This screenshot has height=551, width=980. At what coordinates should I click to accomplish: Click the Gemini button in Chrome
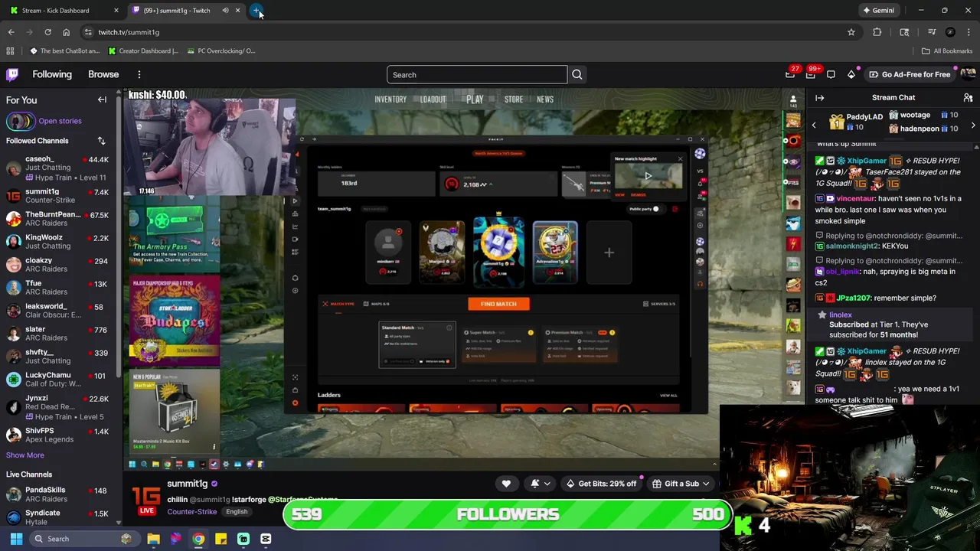coord(878,11)
